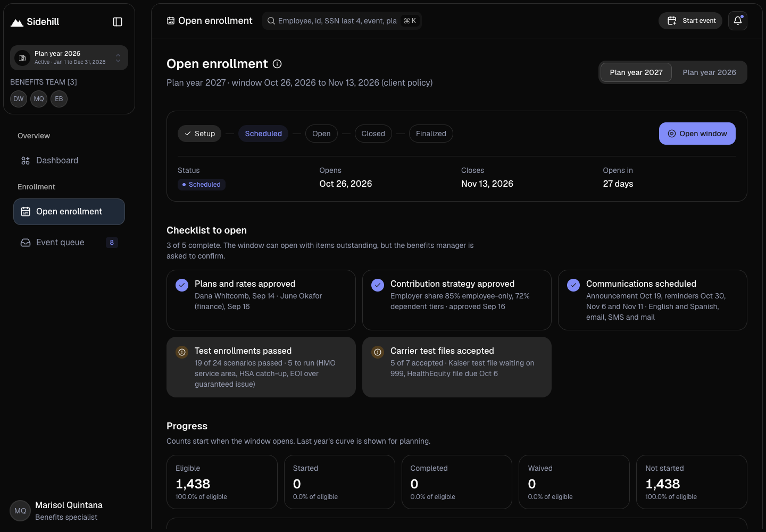This screenshot has width=766, height=532.
Task: Collapse the sidebar panel icon
Action: point(118,22)
